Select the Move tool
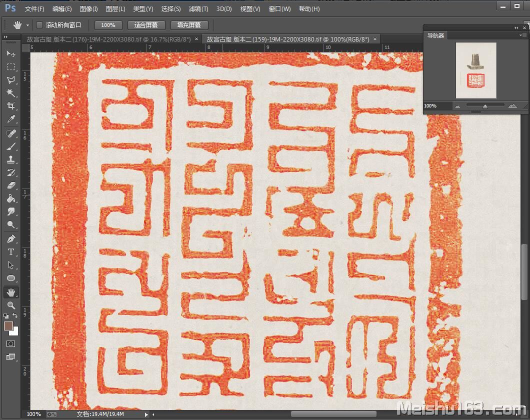 click(11, 53)
